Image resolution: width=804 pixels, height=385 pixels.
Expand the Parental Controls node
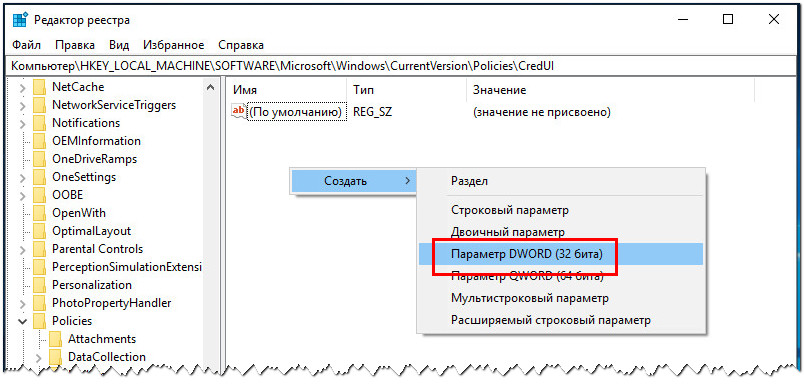[x=23, y=250]
